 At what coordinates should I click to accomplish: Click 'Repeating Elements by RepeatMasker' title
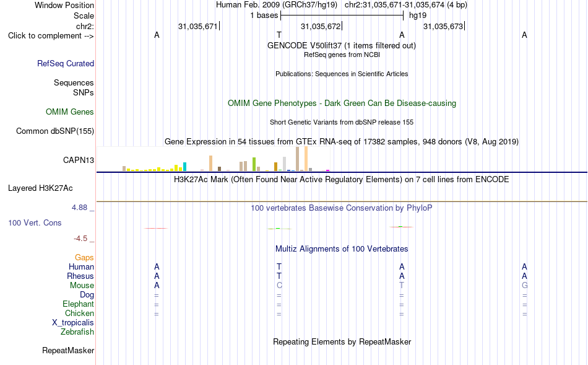pyautogui.click(x=342, y=341)
